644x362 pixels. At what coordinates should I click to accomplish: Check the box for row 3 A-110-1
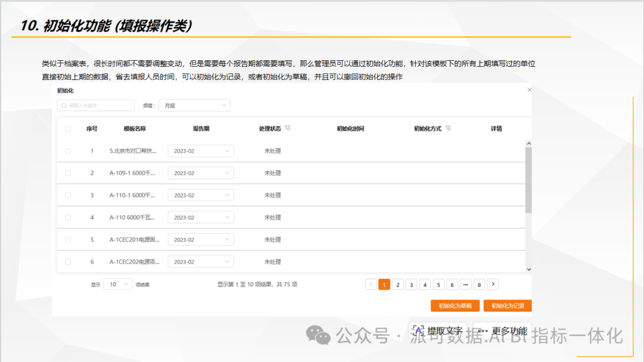pyautogui.click(x=68, y=195)
